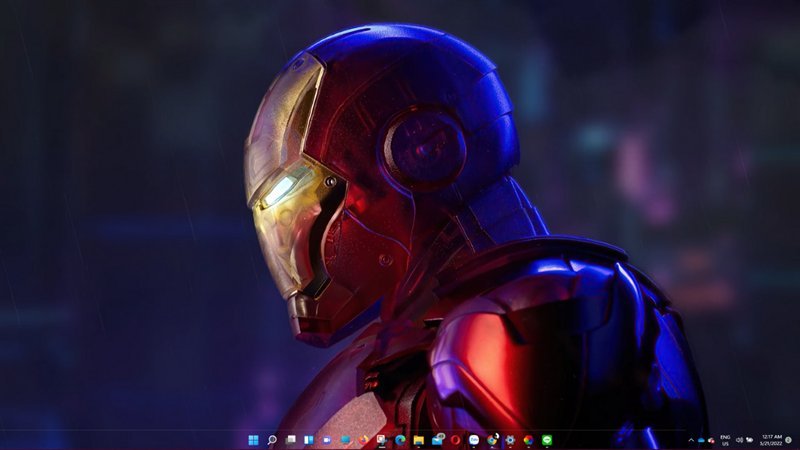Open the tray icon right of the volume speaker
Image resolution: width=800 pixels, height=450 pixels.
coord(749,440)
